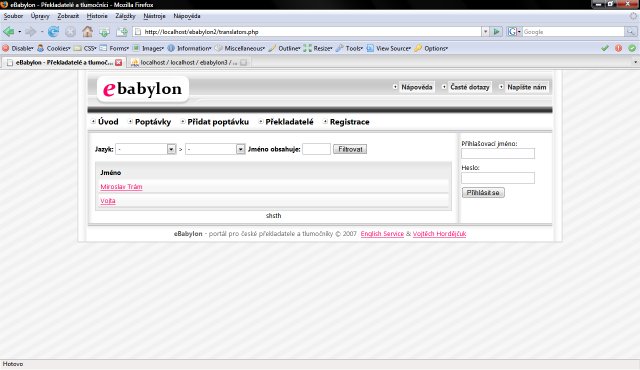The image size is (640, 370).
Task: Open the Images developer toolbar menu
Action: [x=148, y=48]
